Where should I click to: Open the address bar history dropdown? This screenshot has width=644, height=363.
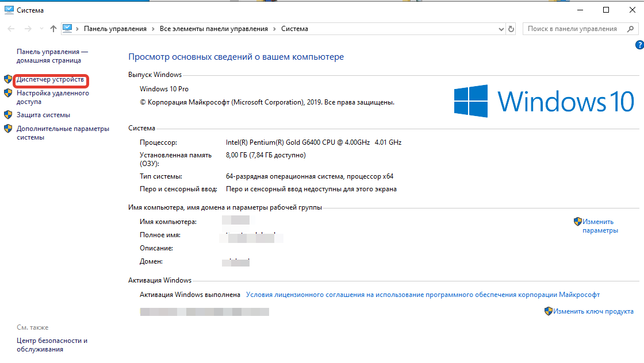pyautogui.click(x=501, y=29)
